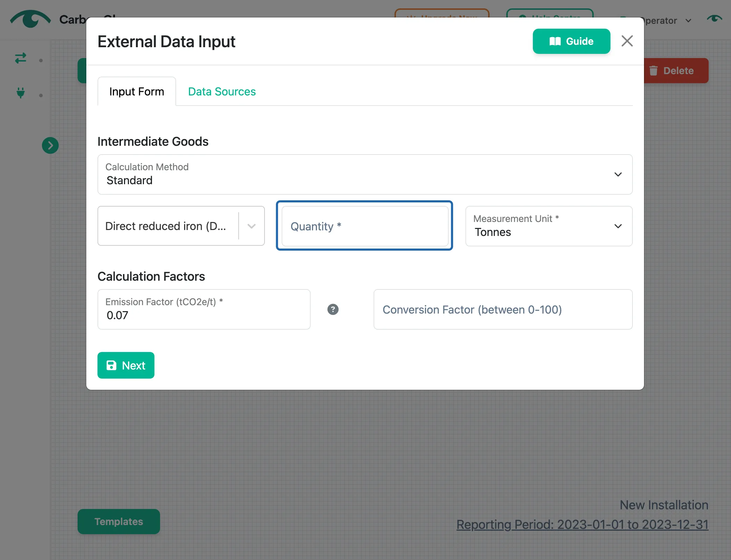Click the eye icon at top right
731x560 pixels.
click(x=714, y=19)
